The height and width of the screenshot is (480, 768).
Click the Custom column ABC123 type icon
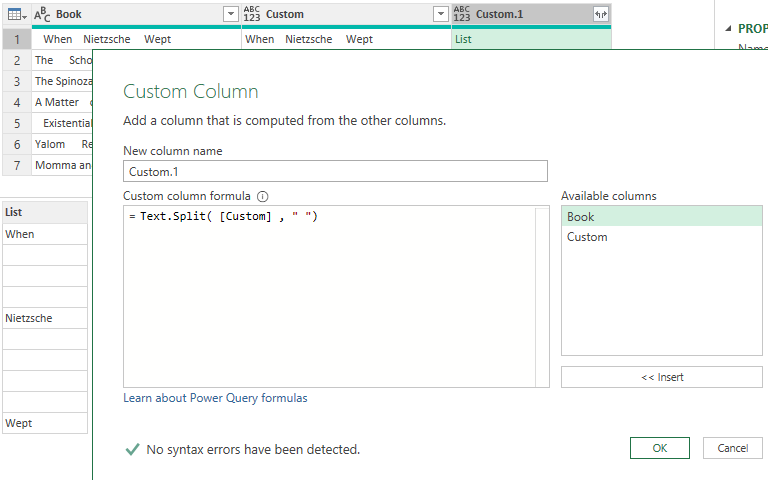pos(252,14)
